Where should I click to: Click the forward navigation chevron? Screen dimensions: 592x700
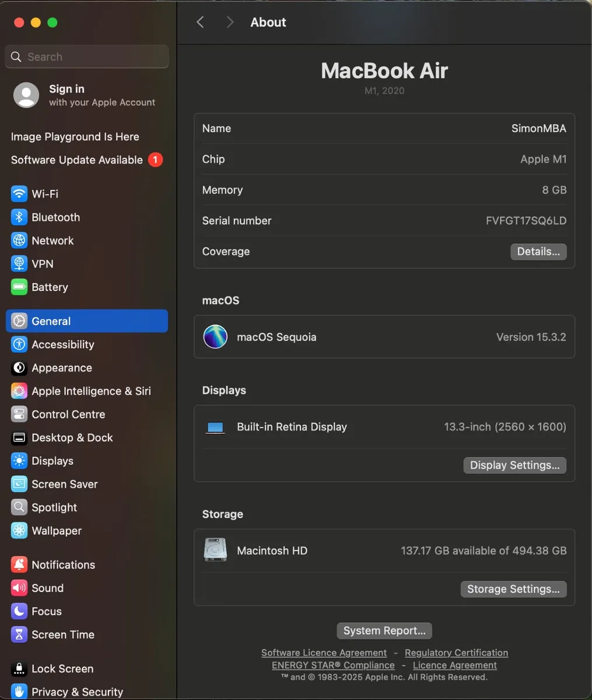click(x=230, y=22)
